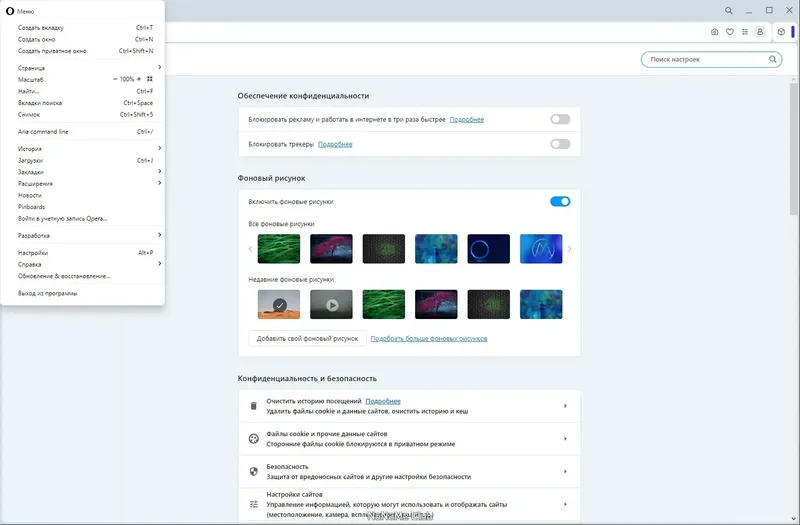Select Снимок menu item
Viewport: 800px width, 525px height.
point(83,115)
